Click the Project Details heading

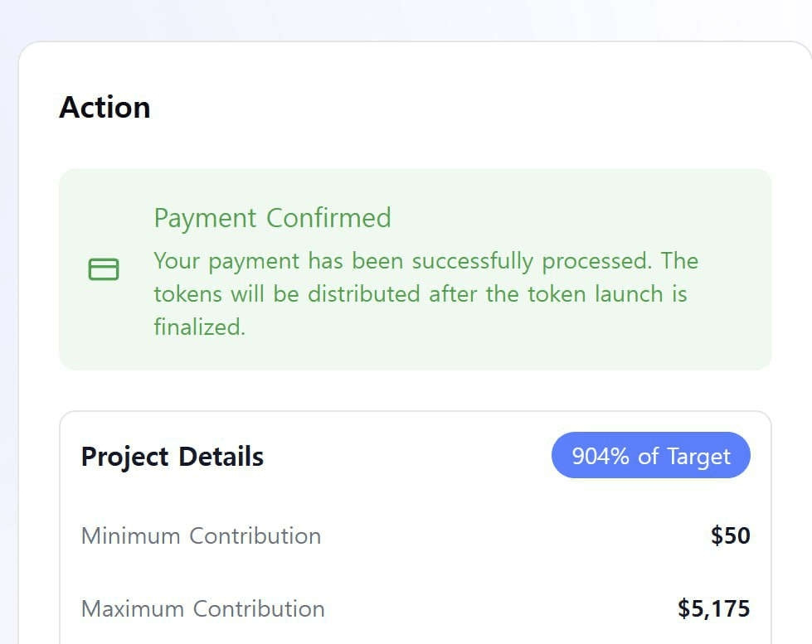coord(173,458)
